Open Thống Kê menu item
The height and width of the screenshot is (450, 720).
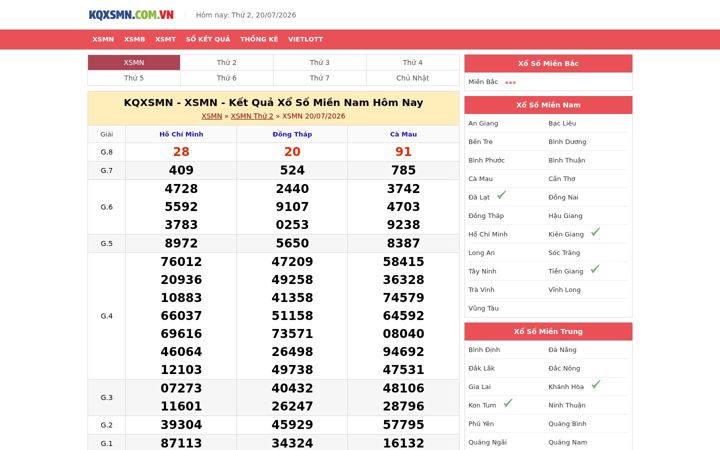(259, 39)
